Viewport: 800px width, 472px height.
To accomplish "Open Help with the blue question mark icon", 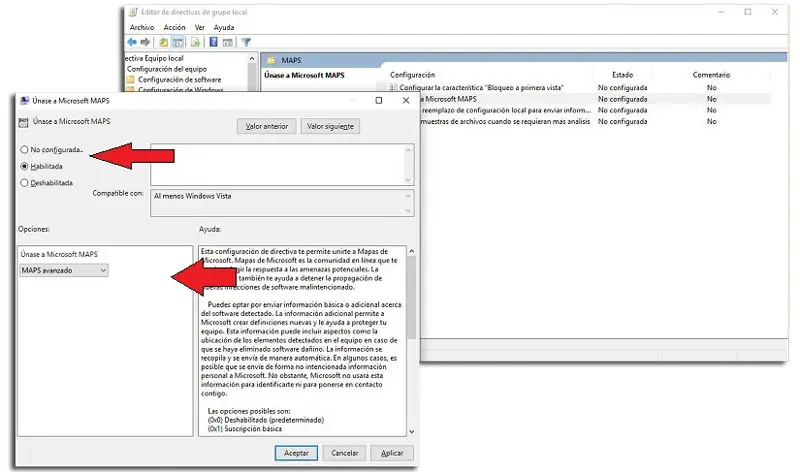I will 214,42.
